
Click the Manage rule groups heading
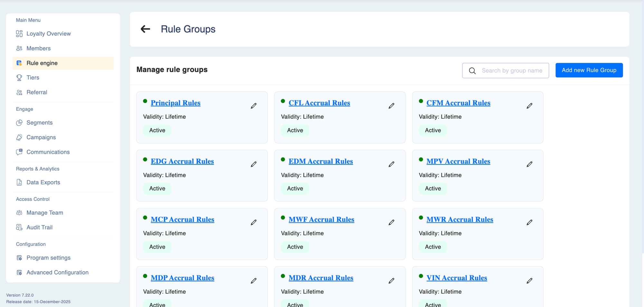(x=172, y=70)
